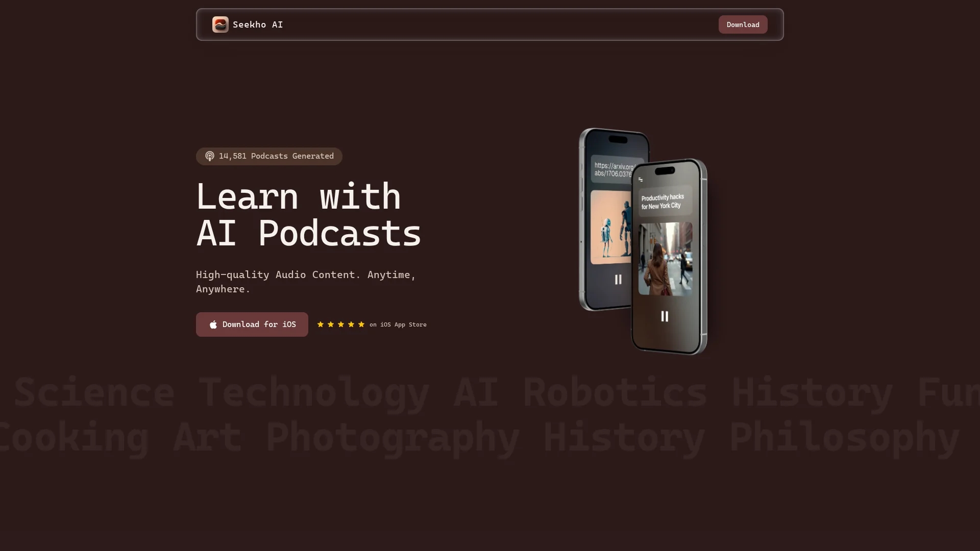The height and width of the screenshot is (551, 980).
Task: Click the on iOS App Store text
Action: click(x=398, y=324)
